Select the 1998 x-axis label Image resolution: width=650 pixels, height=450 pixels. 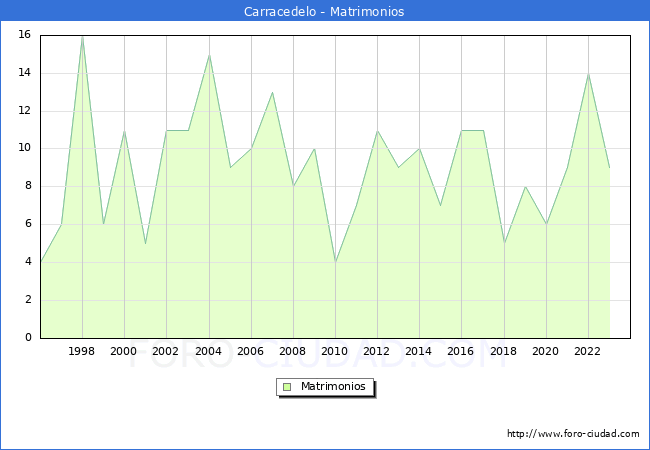click(81, 351)
